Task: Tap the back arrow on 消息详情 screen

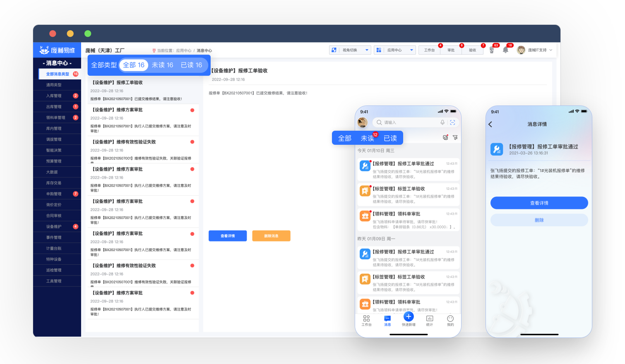Action: [x=490, y=125]
